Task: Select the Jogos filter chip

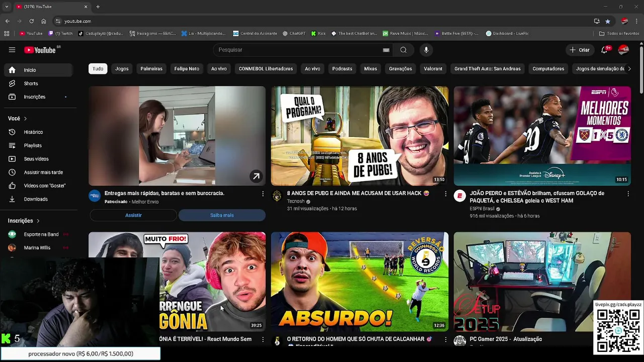Action: [122, 69]
